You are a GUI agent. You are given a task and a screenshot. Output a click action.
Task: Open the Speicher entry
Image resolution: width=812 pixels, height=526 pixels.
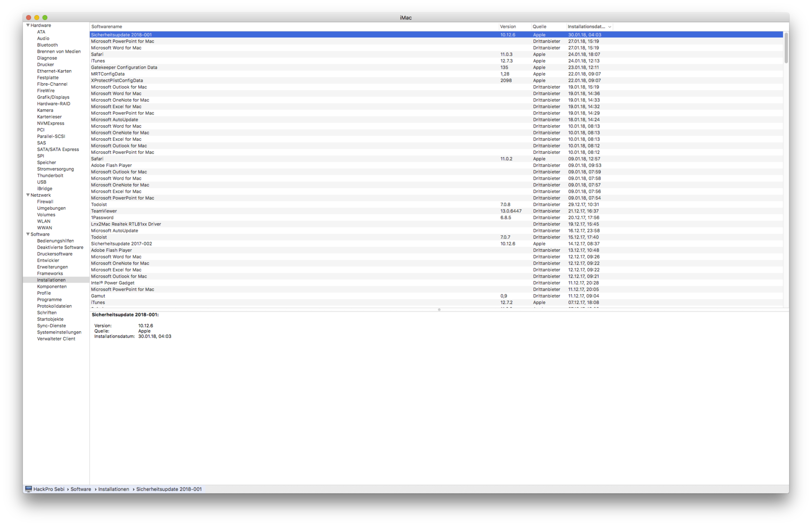[x=46, y=163]
